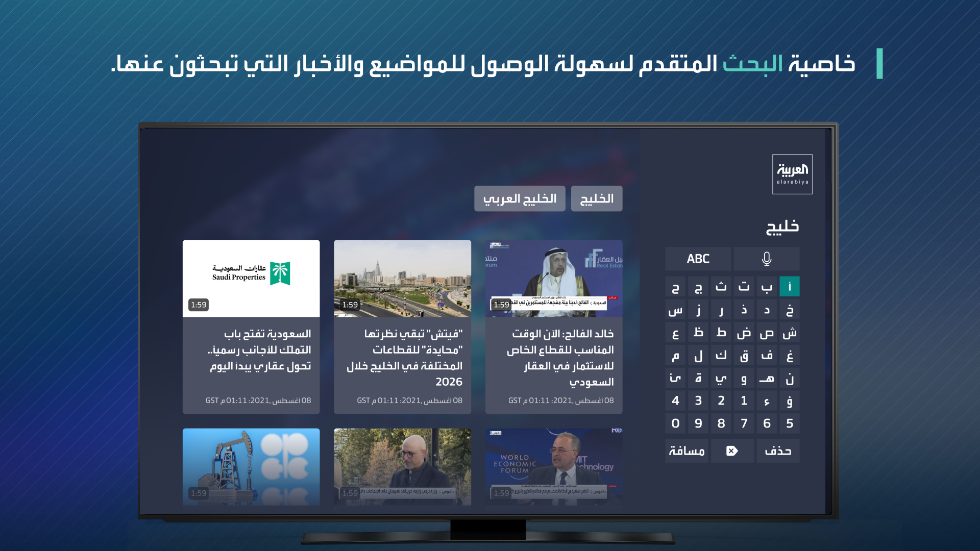The image size is (980, 551).
Task: Tap the ث letter key
Action: pyautogui.click(x=721, y=287)
